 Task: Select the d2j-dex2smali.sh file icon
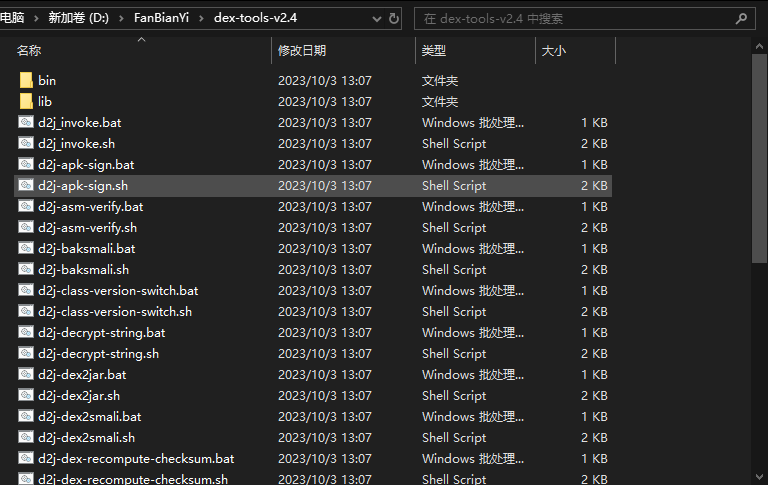click(26, 437)
